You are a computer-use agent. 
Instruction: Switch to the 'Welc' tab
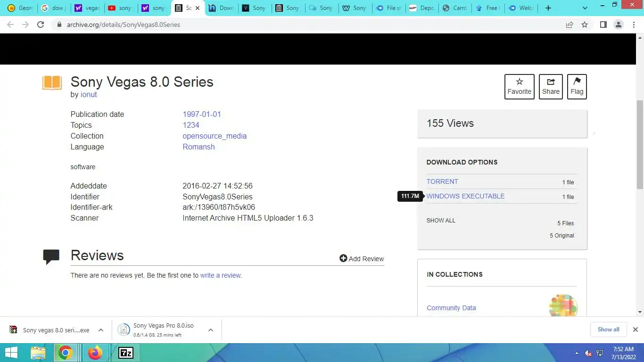point(522,8)
